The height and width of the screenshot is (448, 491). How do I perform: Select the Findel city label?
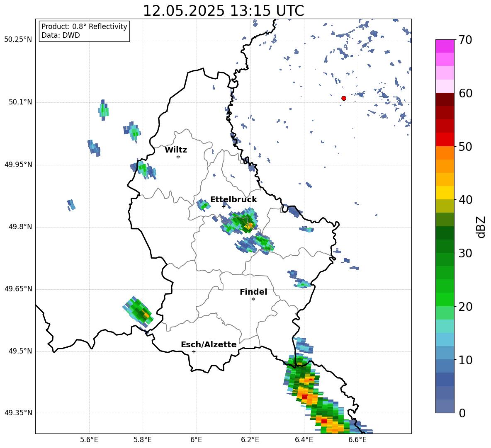253,292
